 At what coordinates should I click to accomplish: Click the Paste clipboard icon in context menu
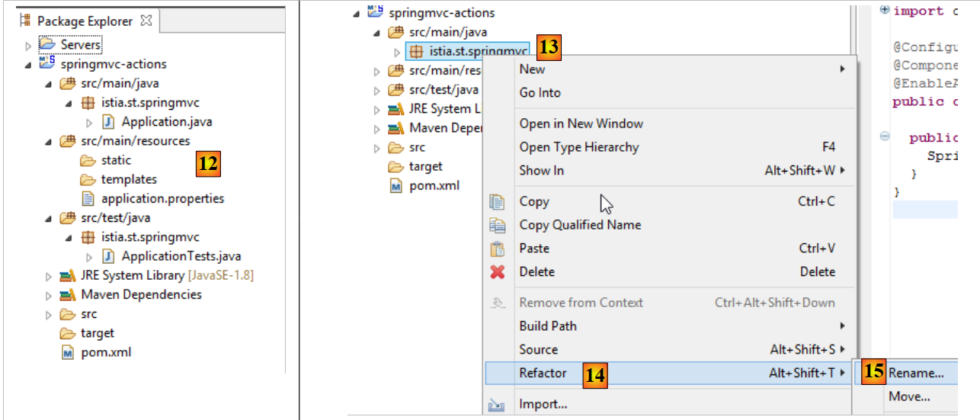click(x=498, y=248)
